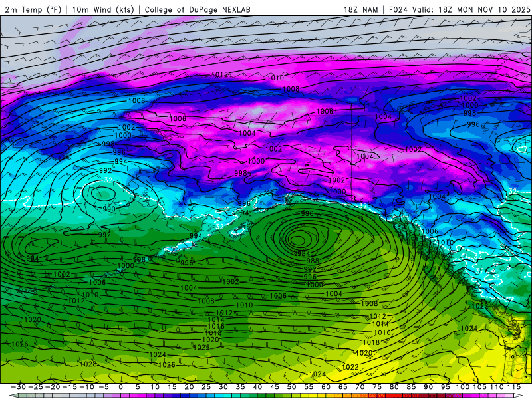
Task: Click the 0 value on the temperature scale
Action: (x=121, y=387)
